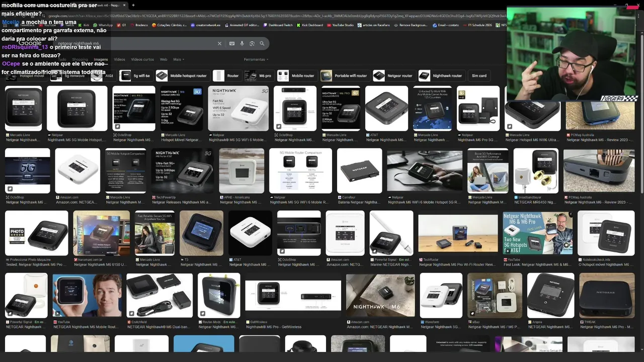Viewport: 644px width, 362px height.
Task: Open the Professional Photo Magazine tested image
Action: tap(36, 233)
